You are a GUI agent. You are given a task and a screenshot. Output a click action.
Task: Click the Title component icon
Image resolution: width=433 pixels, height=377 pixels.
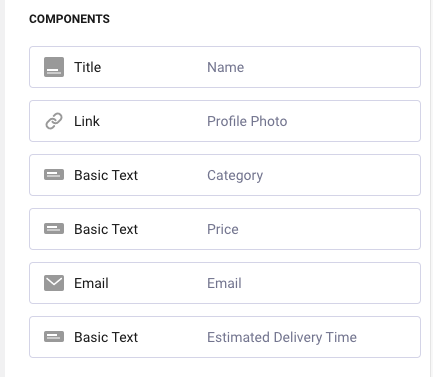(x=54, y=67)
